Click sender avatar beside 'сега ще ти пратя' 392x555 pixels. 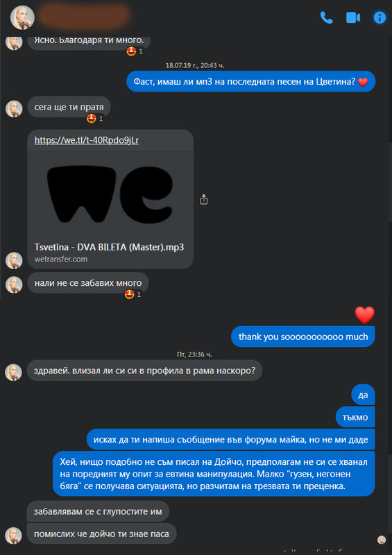point(14,109)
